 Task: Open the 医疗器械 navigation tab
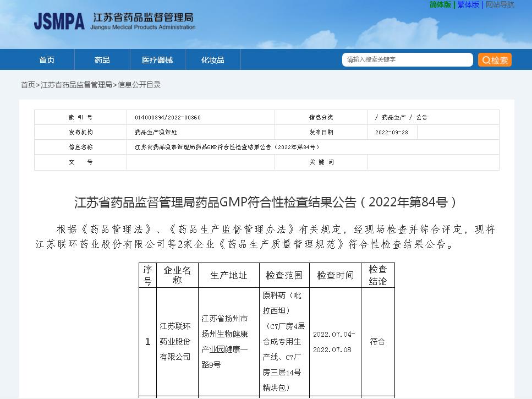click(x=157, y=59)
